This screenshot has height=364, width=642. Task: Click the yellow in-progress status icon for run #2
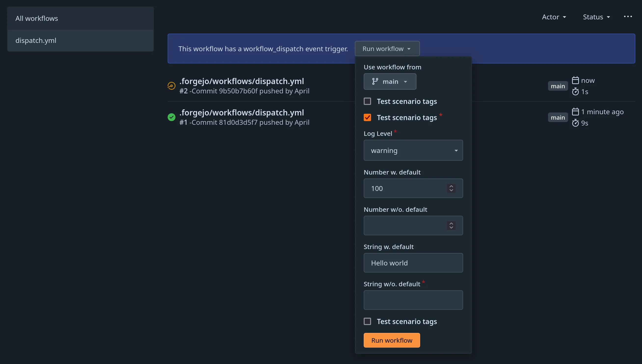(x=171, y=86)
